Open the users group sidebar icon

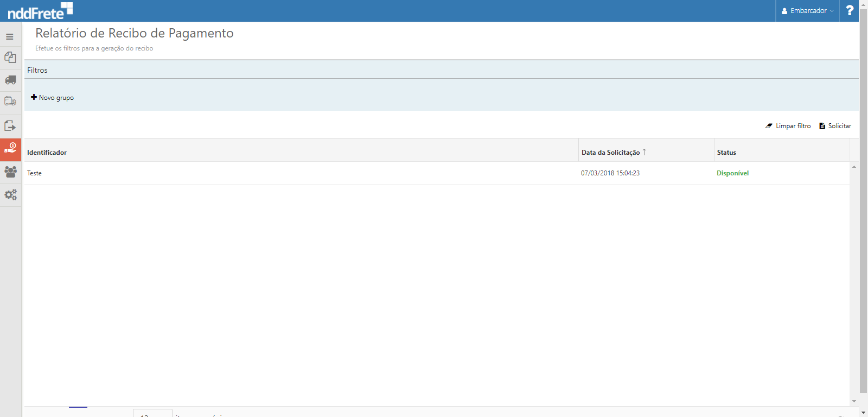coord(10,172)
